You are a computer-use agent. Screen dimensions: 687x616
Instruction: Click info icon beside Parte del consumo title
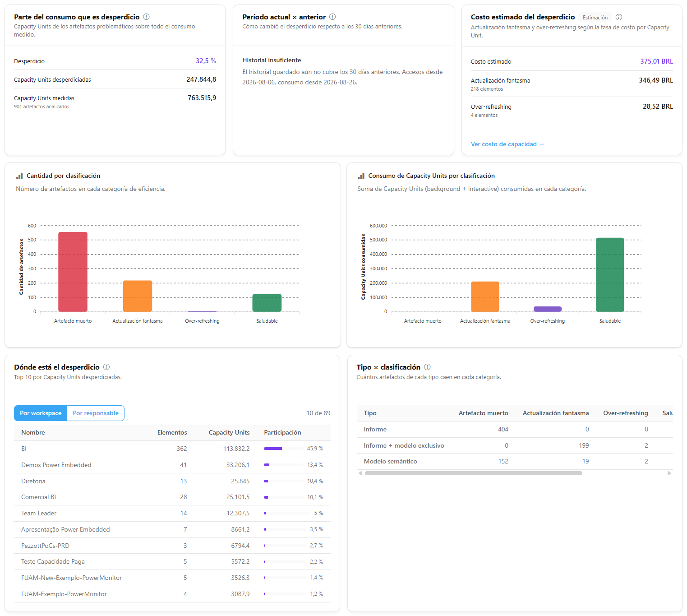click(x=146, y=17)
